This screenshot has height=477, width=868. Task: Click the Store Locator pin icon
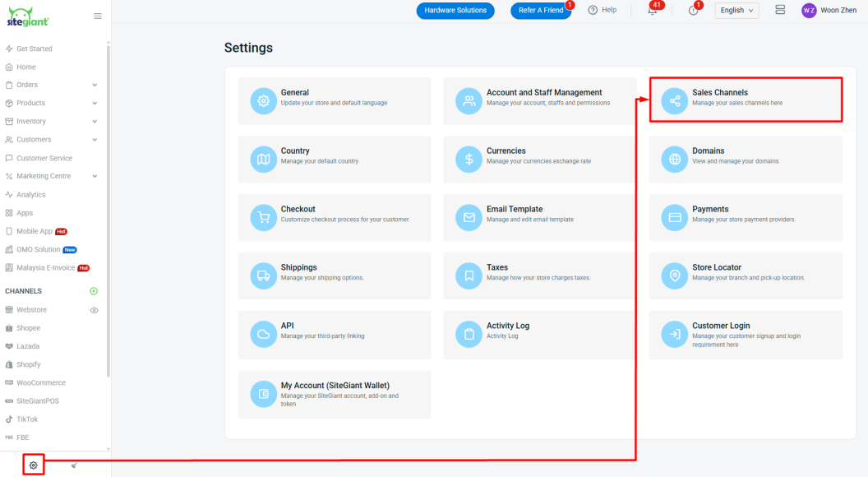[675, 276]
